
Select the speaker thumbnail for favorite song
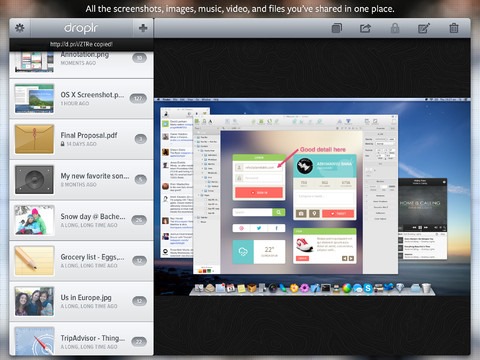(x=34, y=180)
